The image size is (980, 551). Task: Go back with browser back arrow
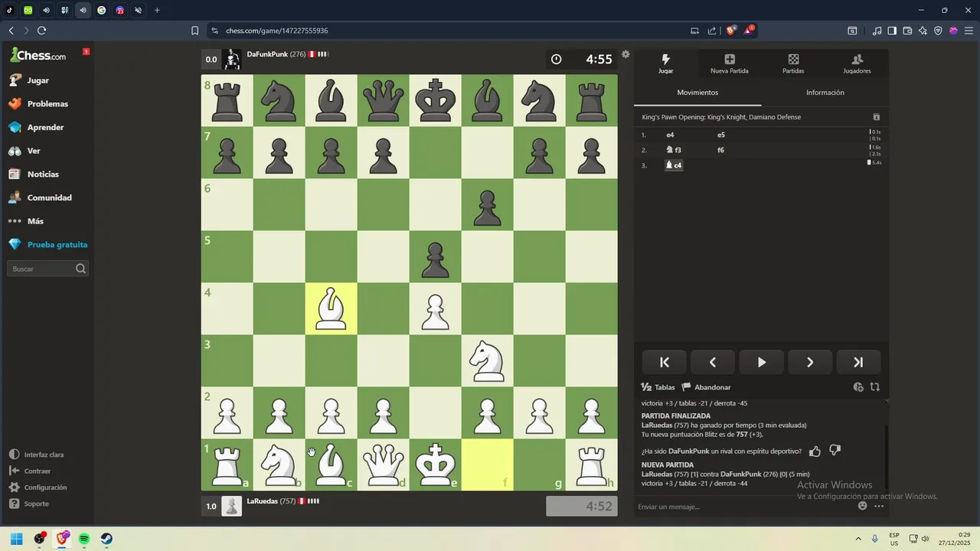coord(11,31)
